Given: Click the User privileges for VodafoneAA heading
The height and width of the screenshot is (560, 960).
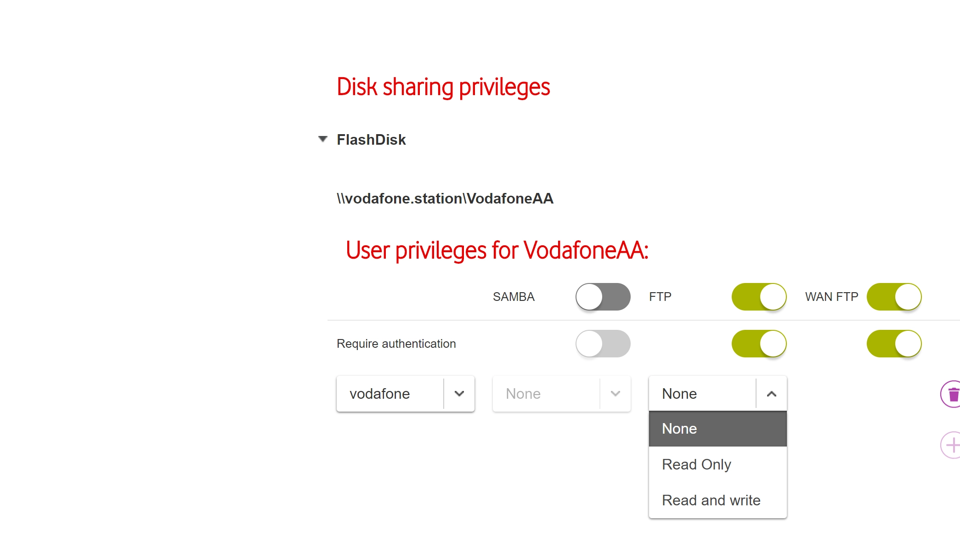Looking at the screenshot, I should [x=498, y=250].
